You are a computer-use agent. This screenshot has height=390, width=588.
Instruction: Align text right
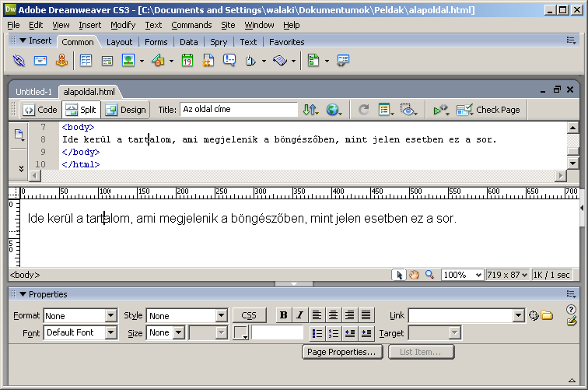tap(349, 315)
